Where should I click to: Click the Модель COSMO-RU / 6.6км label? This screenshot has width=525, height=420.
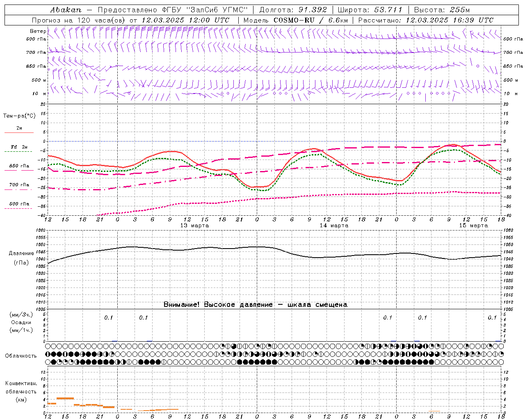[x=296, y=20]
